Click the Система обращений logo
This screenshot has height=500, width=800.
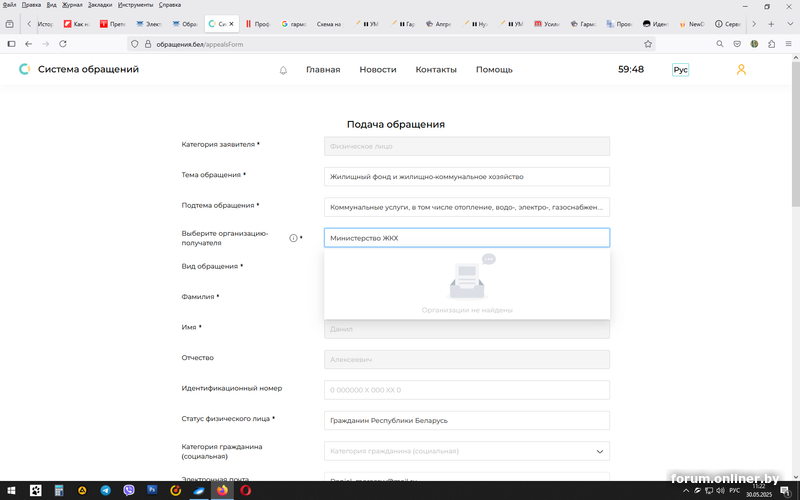(x=79, y=69)
